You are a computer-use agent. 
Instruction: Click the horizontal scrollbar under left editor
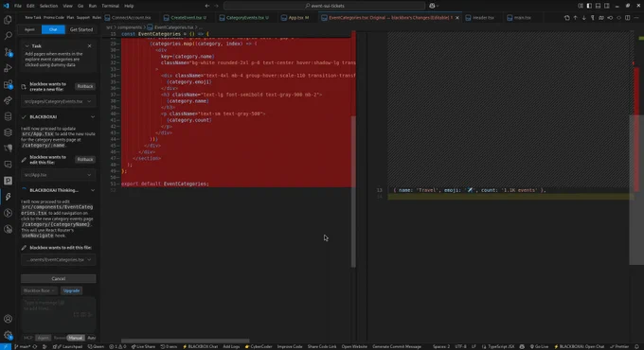186,341
